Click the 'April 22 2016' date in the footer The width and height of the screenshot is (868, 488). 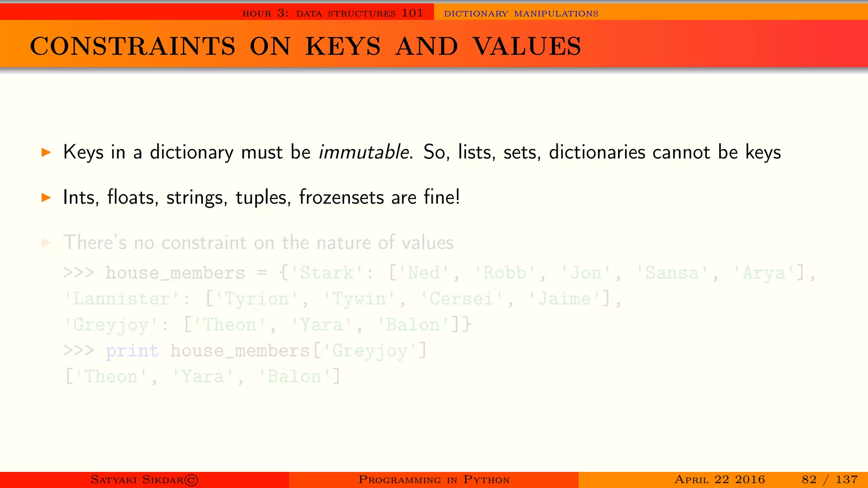pos(720,480)
